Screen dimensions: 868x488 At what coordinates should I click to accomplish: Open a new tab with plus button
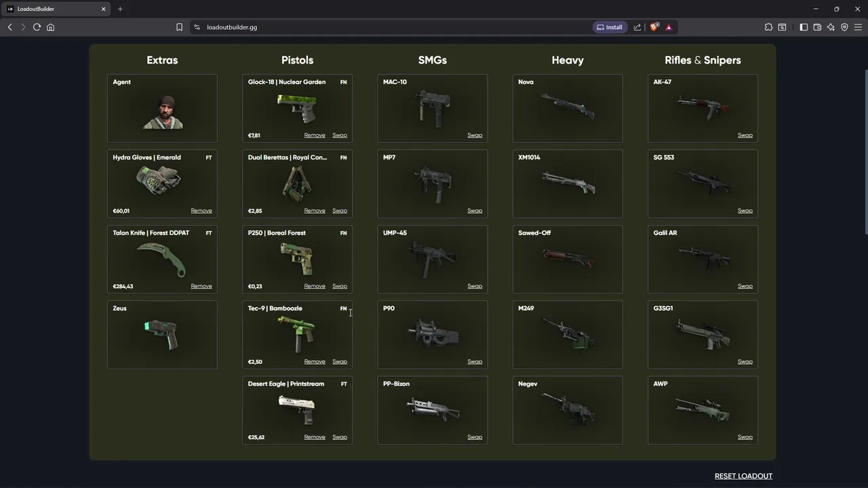(x=120, y=9)
